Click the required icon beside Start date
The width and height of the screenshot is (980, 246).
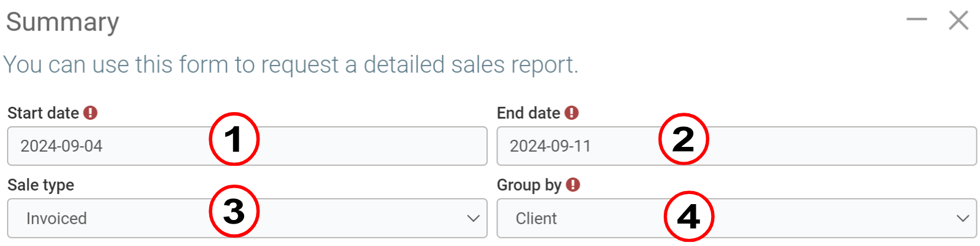point(90,113)
